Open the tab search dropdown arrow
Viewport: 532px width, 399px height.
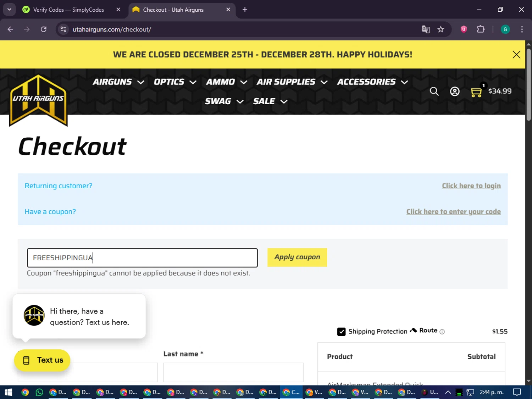click(x=10, y=10)
